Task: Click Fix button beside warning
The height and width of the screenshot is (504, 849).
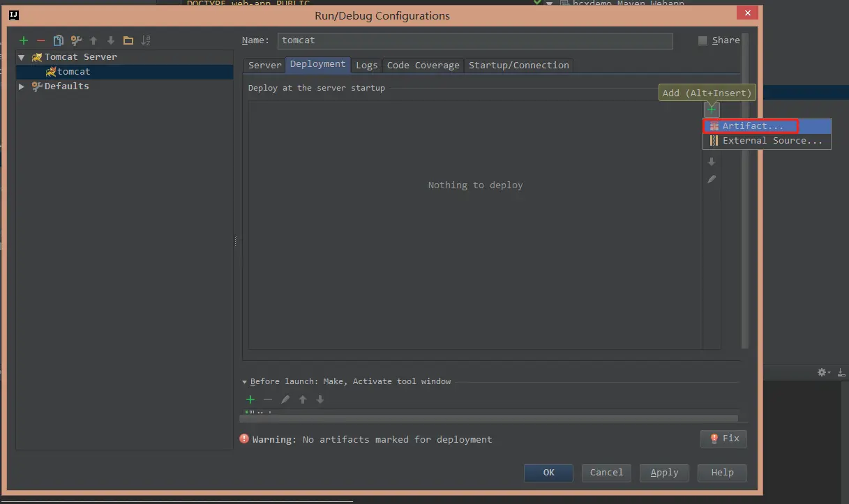Action: (x=725, y=438)
